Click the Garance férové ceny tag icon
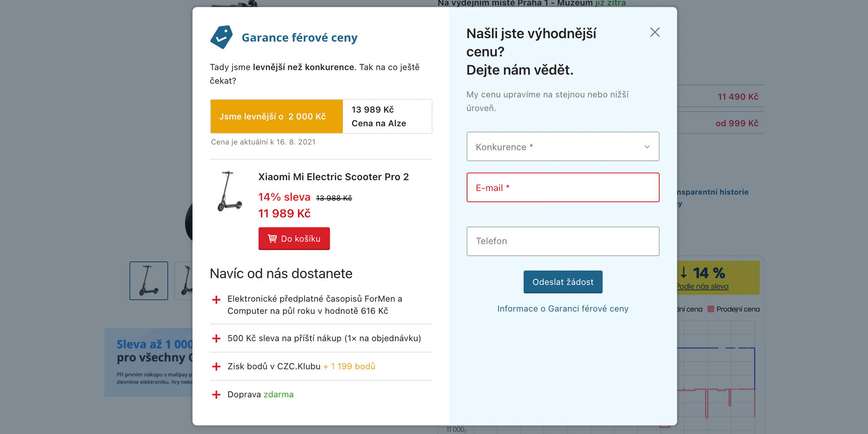Image resolution: width=868 pixels, height=434 pixels. click(x=221, y=37)
